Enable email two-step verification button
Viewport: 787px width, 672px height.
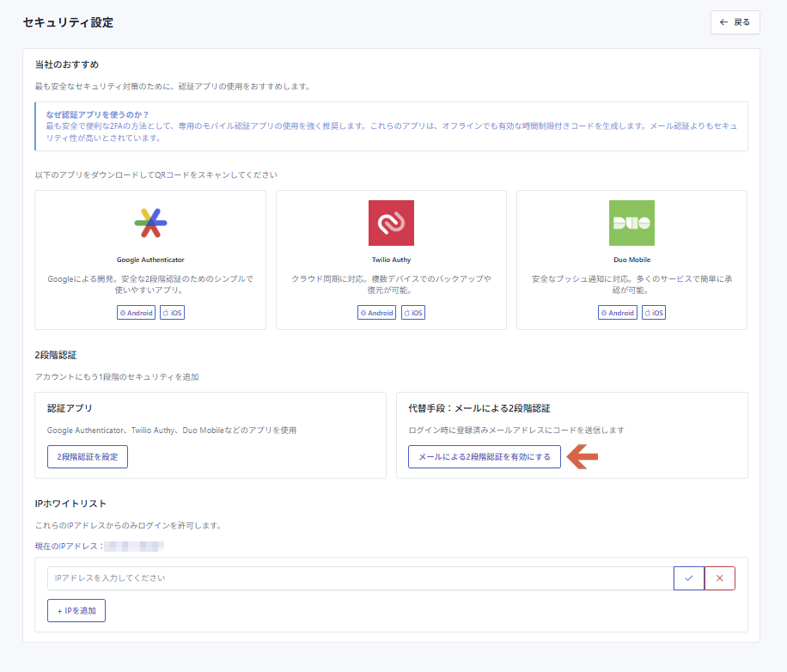click(485, 456)
